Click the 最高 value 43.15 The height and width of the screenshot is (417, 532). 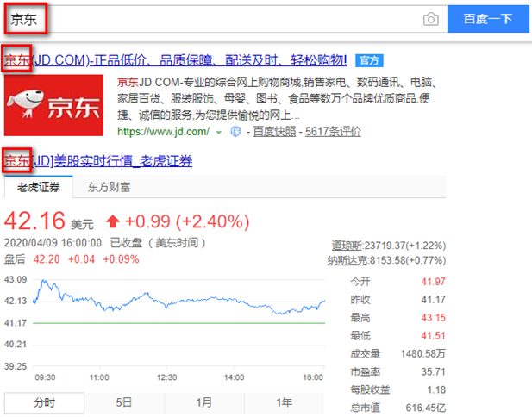click(433, 318)
